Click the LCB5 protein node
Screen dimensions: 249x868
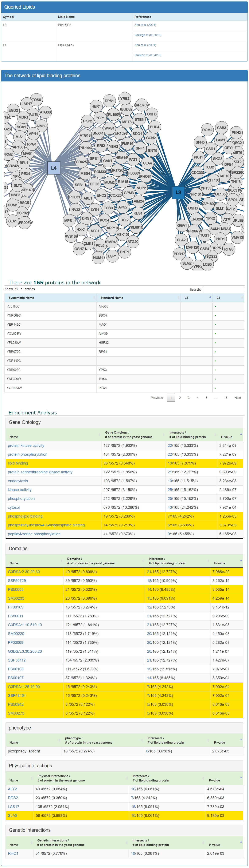(207, 265)
